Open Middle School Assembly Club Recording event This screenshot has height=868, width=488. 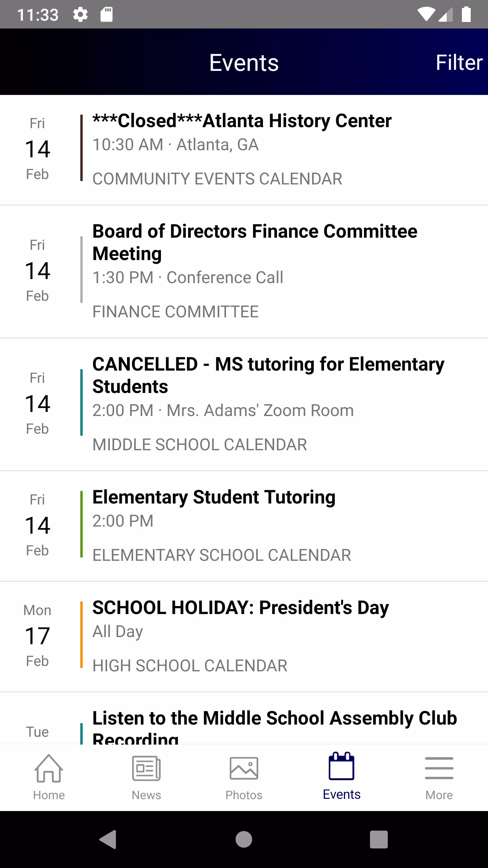pos(244,718)
